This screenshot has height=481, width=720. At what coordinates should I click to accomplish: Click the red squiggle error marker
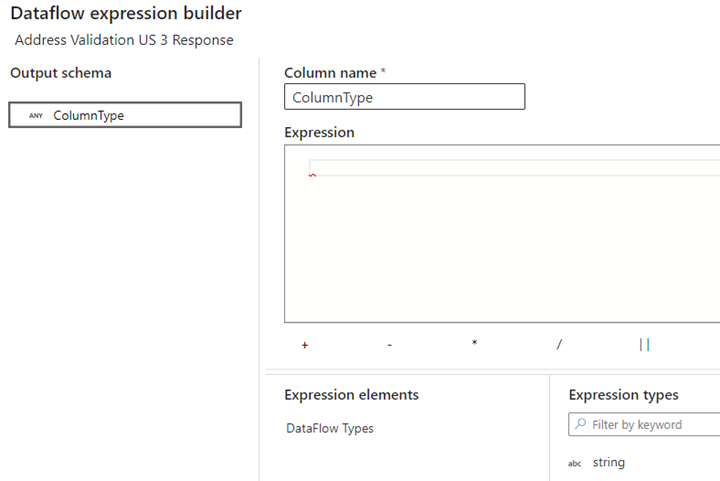(312, 175)
